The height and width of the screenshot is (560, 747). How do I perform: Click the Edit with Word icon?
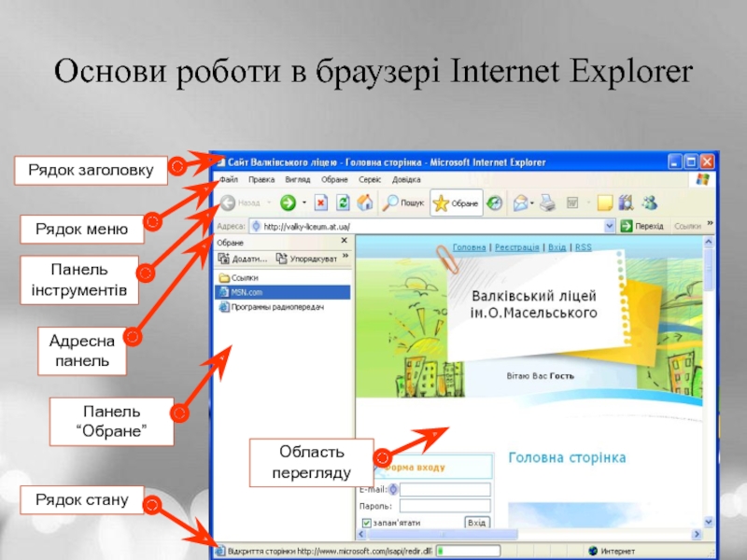tap(572, 203)
